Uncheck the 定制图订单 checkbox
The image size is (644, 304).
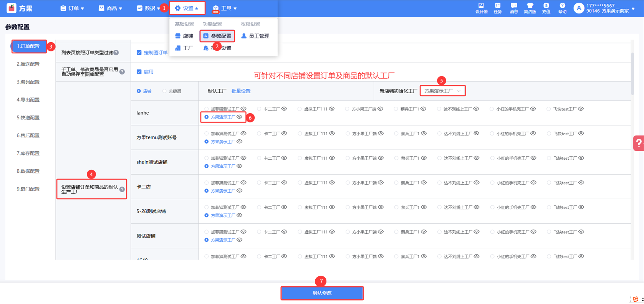(139, 53)
